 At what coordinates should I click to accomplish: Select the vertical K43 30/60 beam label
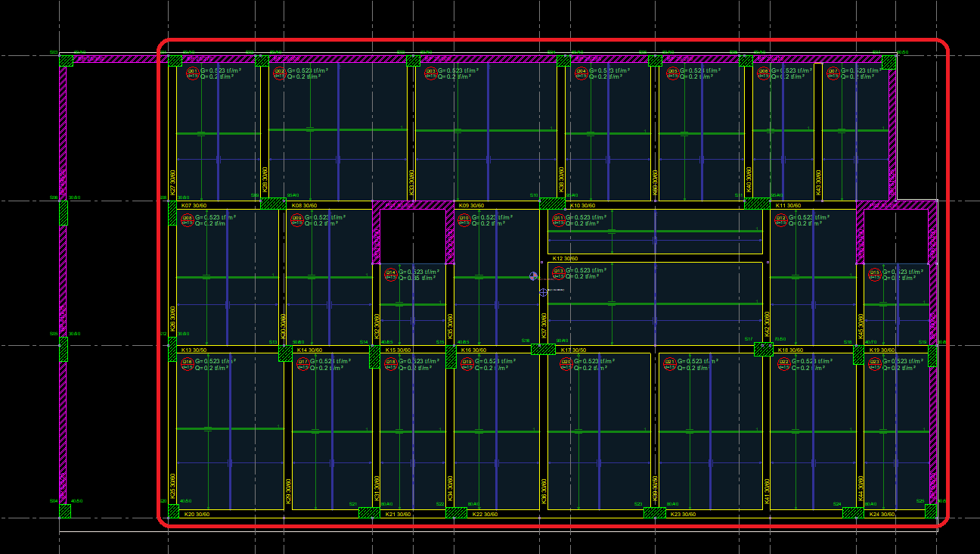coord(818,182)
